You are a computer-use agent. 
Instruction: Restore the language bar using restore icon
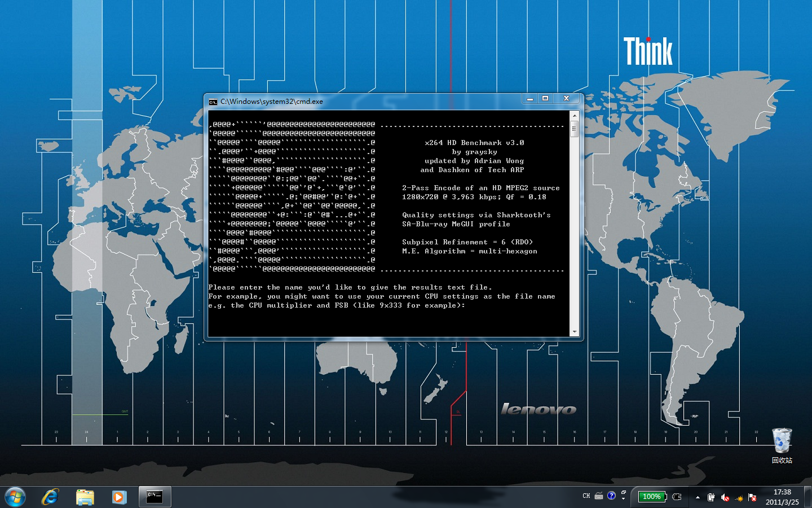click(623, 492)
